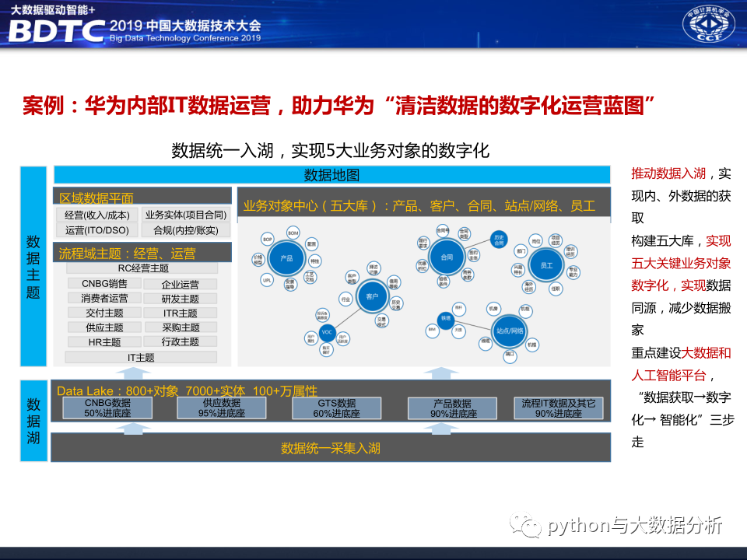Click the 数据湖 vertical label
The image size is (747, 560).
coord(33,421)
